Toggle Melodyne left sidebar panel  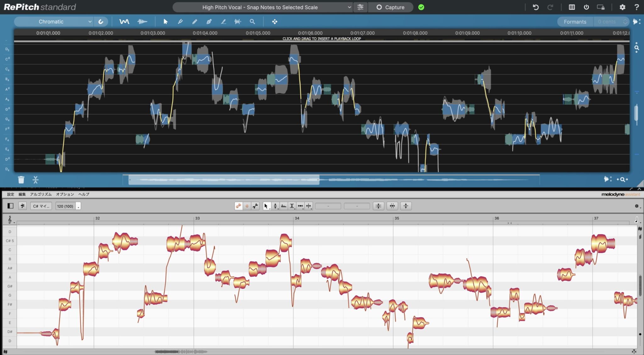pos(10,206)
